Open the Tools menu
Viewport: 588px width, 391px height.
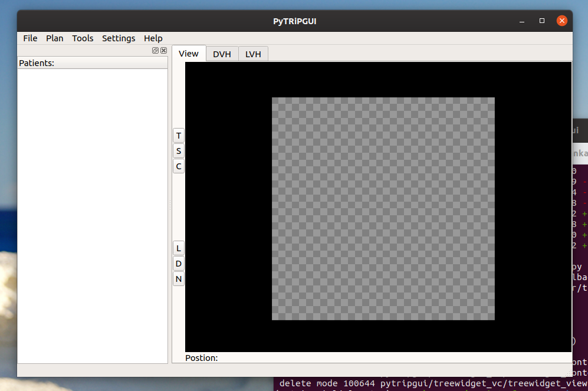tap(83, 38)
